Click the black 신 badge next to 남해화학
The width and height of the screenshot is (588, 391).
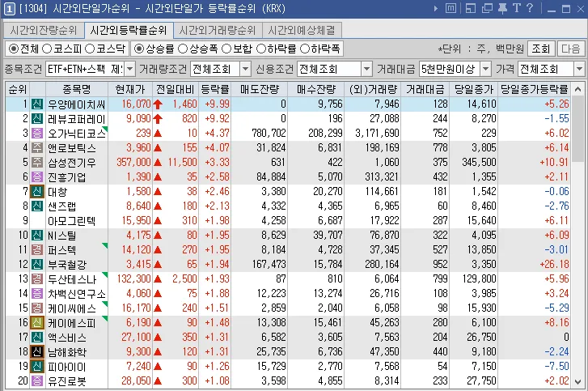pyautogui.click(x=36, y=352)
